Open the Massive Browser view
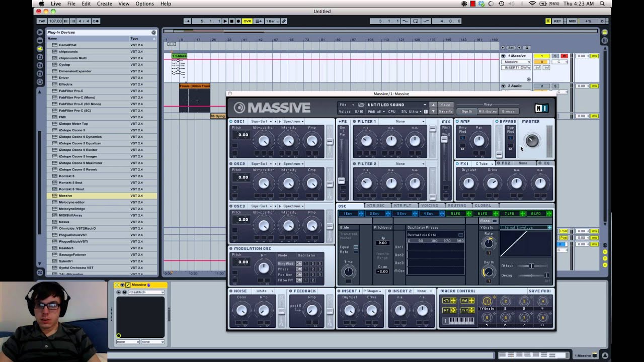644x362 pixels. 509,111
